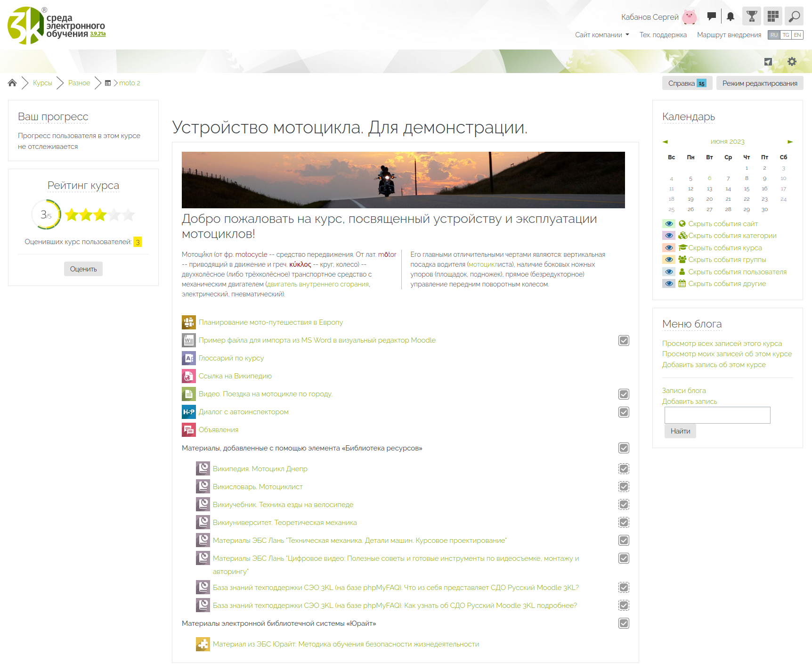812x672 pixels.
Task: Open the notifications bell icon
Action: tap(730, 16)
